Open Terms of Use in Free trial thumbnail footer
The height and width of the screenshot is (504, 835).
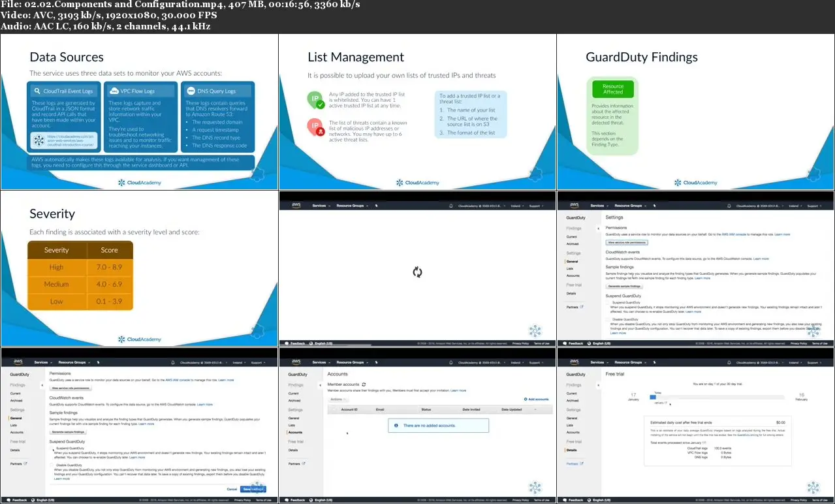coord(820,500)
